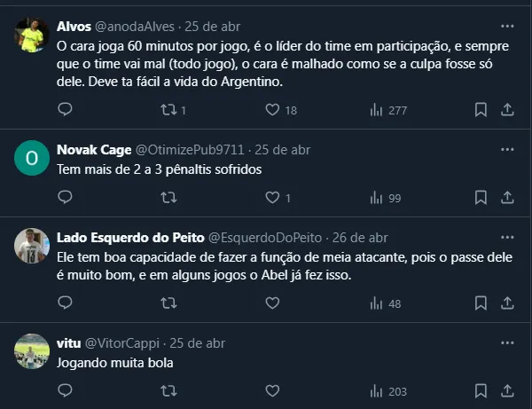Image resolution: width=532 pixels, height=409 pixels.
Task: Bookmark the Alvos tweet
Action: pyautogui.click(x=480, y=110)
